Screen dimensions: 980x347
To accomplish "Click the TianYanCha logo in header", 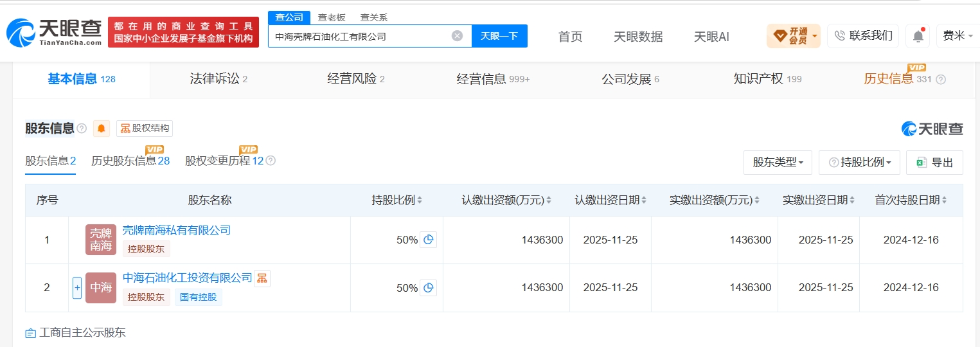I will [54, 32].
